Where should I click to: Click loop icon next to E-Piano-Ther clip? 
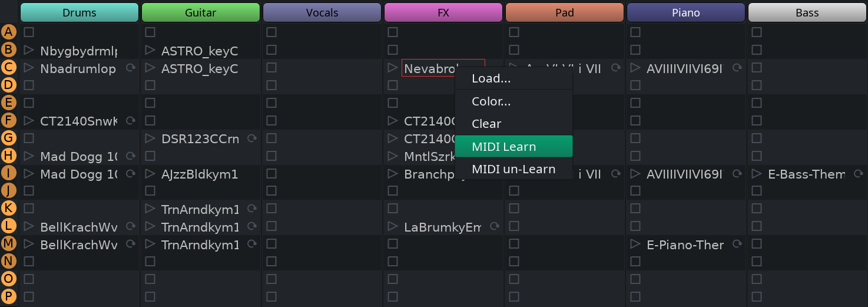tap(737, 244)
